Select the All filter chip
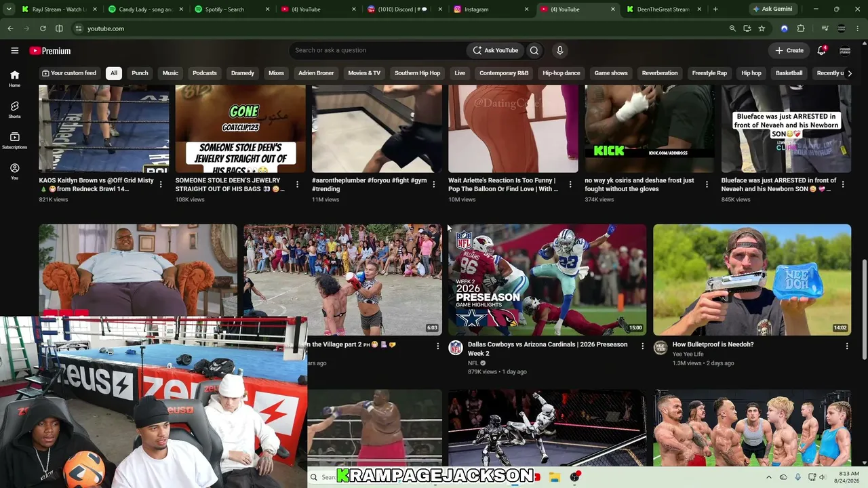The width and height of the screenshot is (868, 488). click(114, 73)
